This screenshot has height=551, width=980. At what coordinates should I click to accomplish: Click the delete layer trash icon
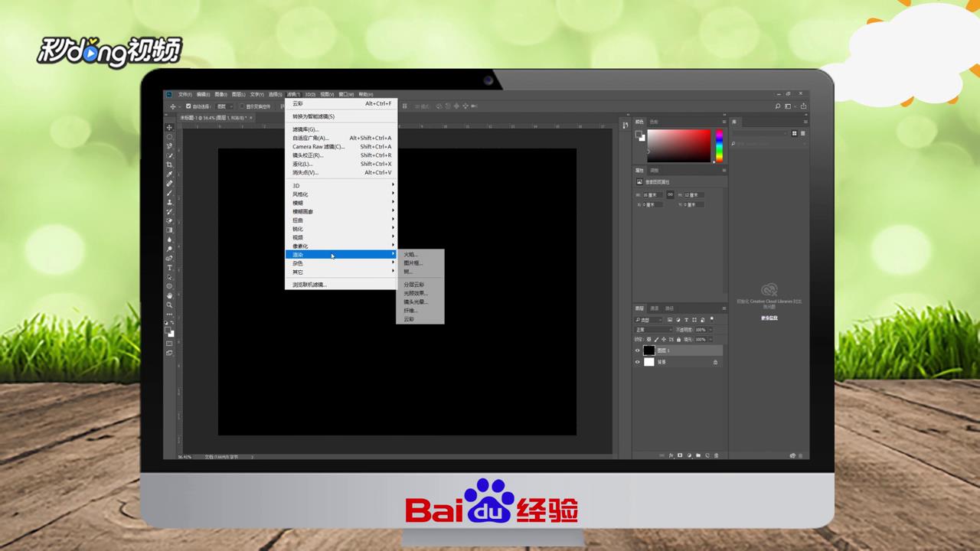[716, 455]
